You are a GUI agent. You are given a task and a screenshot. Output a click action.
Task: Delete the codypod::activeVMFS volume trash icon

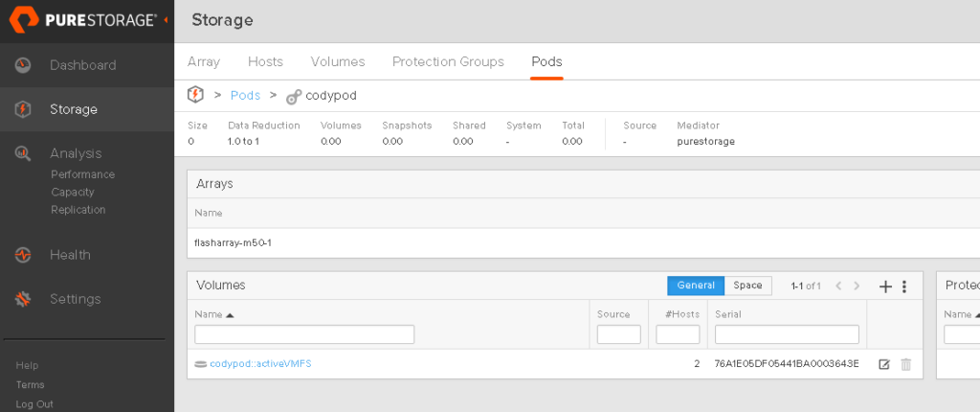905,364
